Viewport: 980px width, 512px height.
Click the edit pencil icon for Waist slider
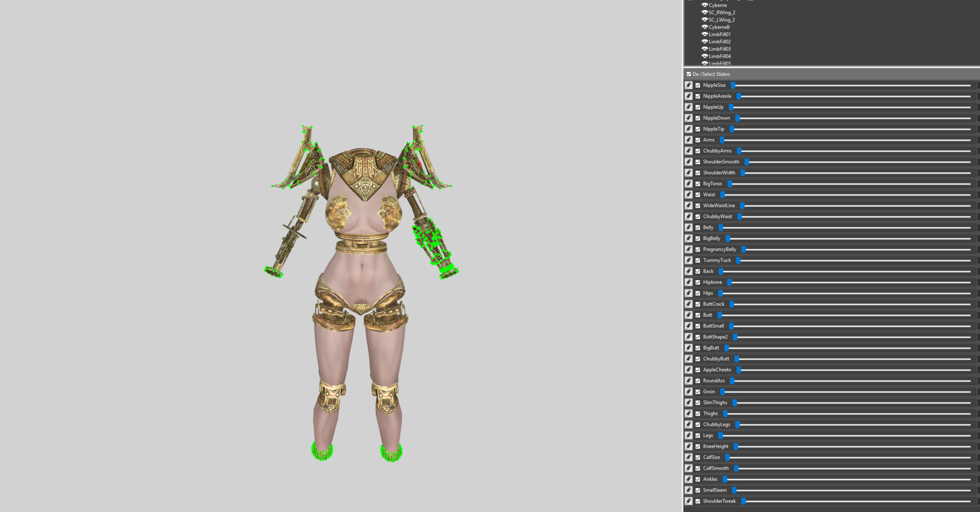689,195
